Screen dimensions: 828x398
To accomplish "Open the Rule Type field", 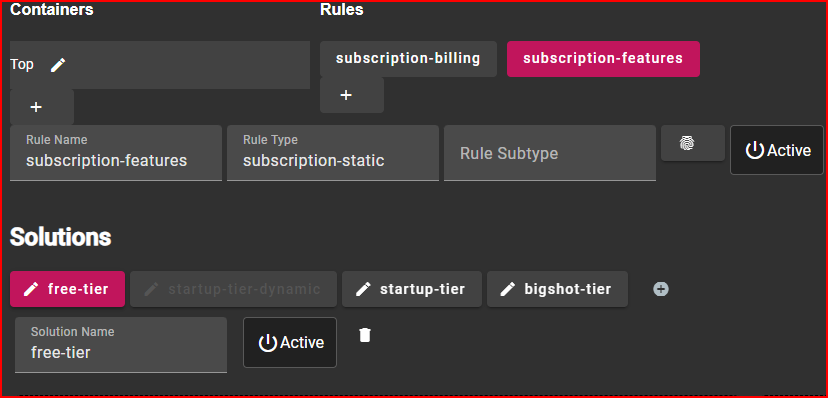I will point(333,153).
